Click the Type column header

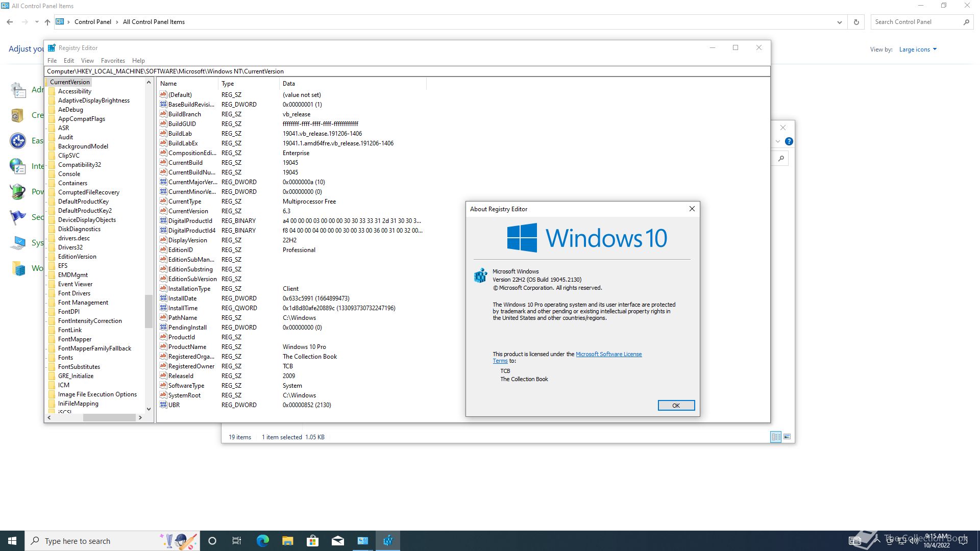(249, 84)
